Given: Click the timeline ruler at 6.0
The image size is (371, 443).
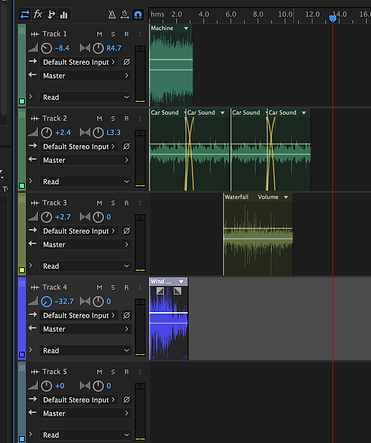Looking at the screenshot, I should coord(231,14).
